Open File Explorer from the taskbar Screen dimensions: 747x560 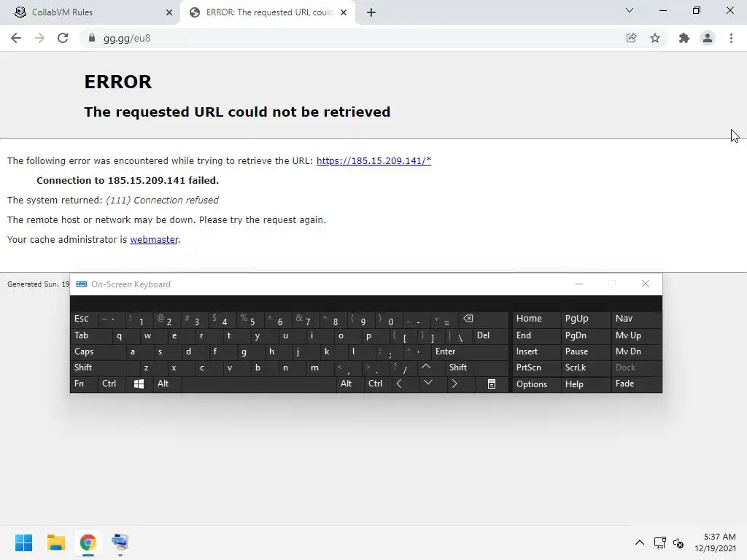point(55,542)
